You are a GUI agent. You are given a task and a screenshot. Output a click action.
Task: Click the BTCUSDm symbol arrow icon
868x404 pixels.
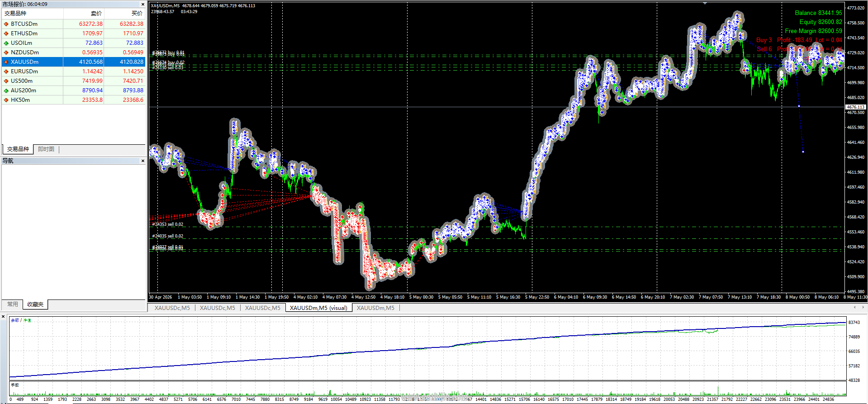coord(6,24)
